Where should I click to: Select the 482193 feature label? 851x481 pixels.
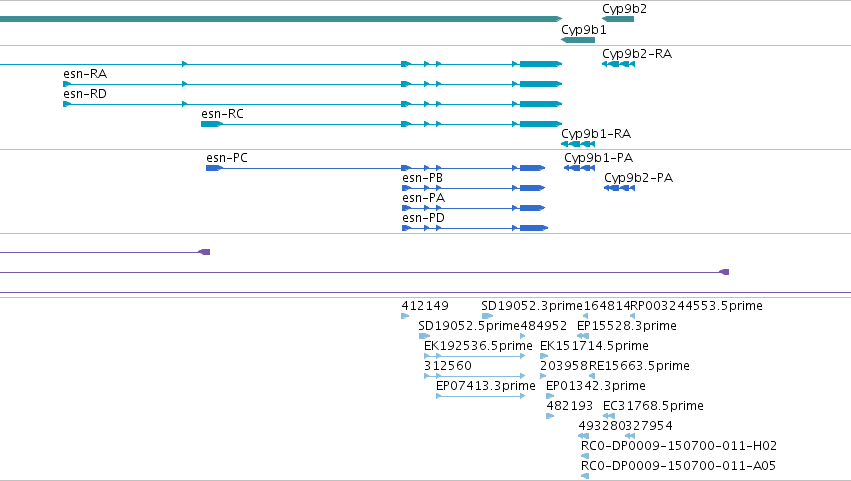pos(569,406)
